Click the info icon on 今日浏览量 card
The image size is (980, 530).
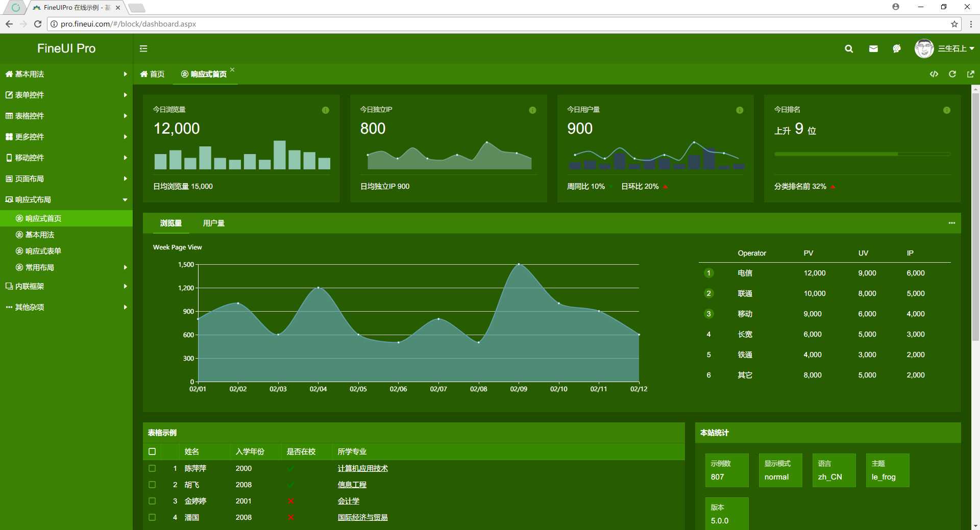[x=326, y=110]
